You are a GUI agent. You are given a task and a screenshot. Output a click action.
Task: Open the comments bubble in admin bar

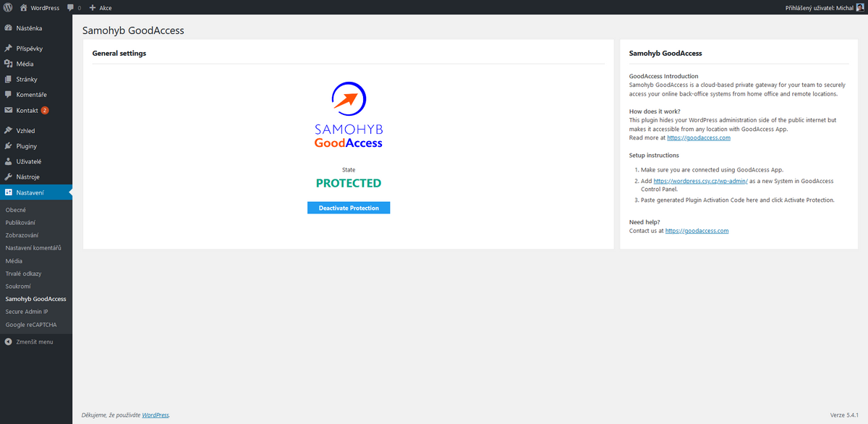(x=73, y=7)
